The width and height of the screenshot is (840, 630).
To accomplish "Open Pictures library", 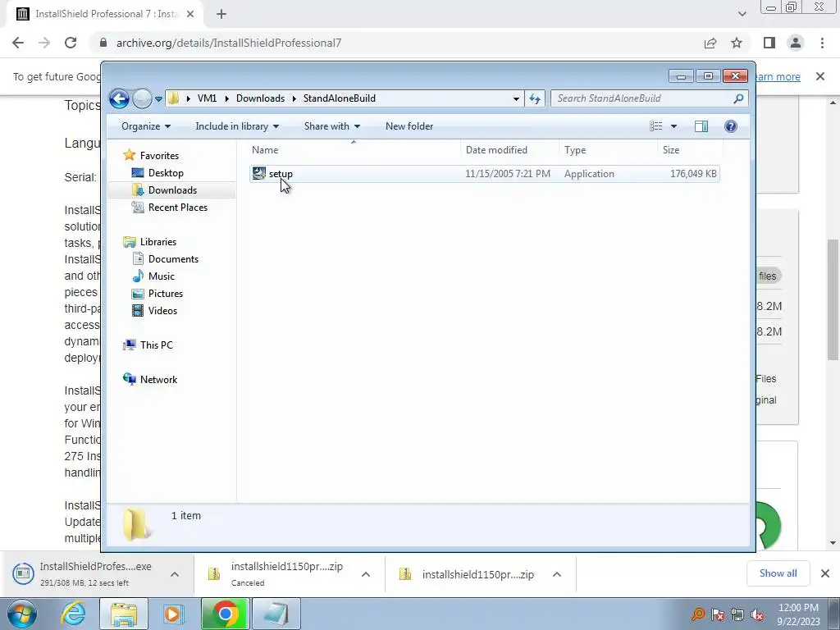I will click(x=166, y=294).
